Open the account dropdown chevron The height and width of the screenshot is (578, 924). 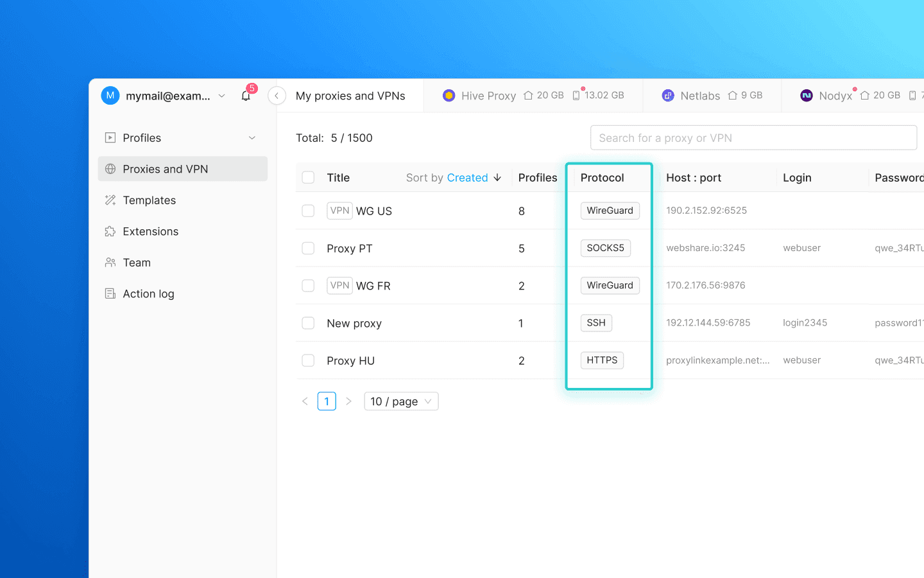point(222,96)
